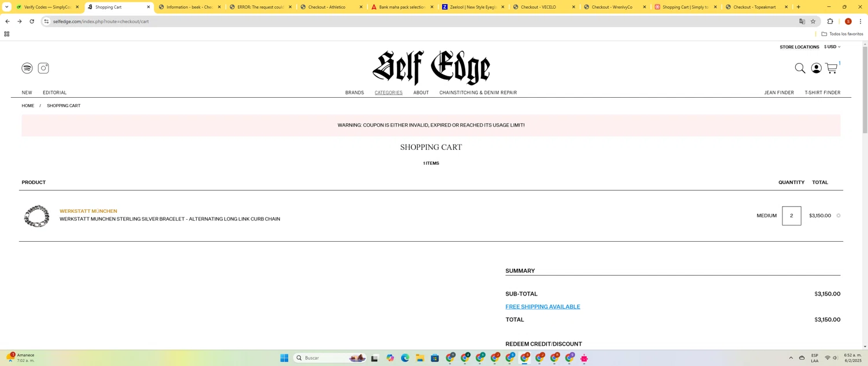The height and width of the screenshot is (366, 868).
Task: Click the browser address bar URL
Action: (101, 21)
